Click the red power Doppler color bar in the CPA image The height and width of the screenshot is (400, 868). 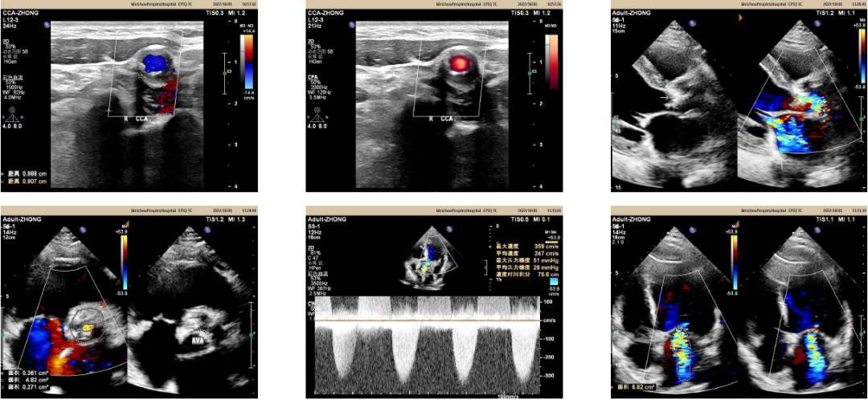551,61
